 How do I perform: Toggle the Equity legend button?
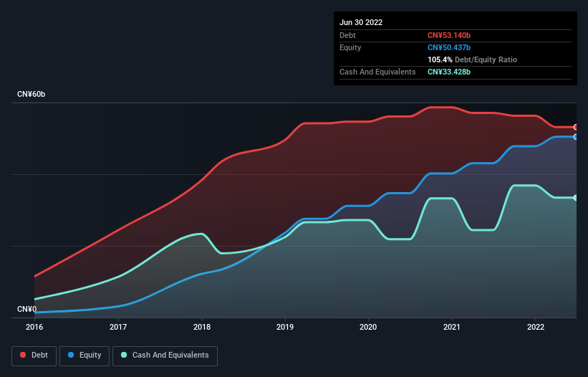click(85, 355)
